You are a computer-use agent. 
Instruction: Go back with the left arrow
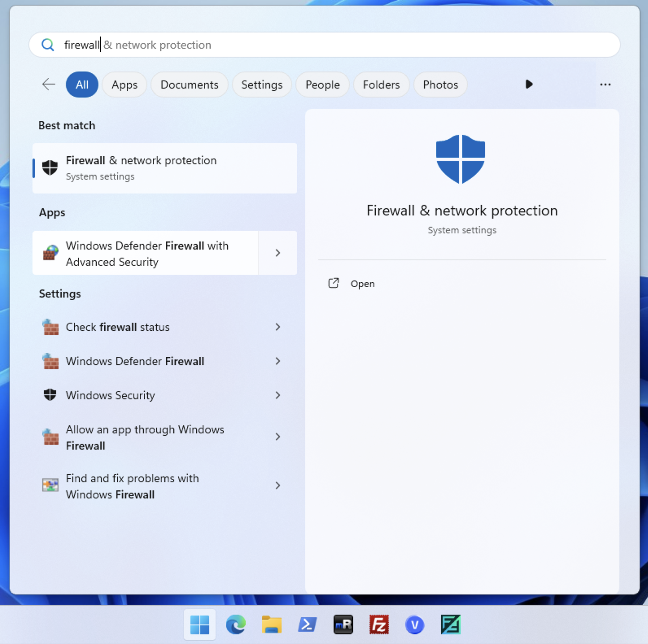49,85
